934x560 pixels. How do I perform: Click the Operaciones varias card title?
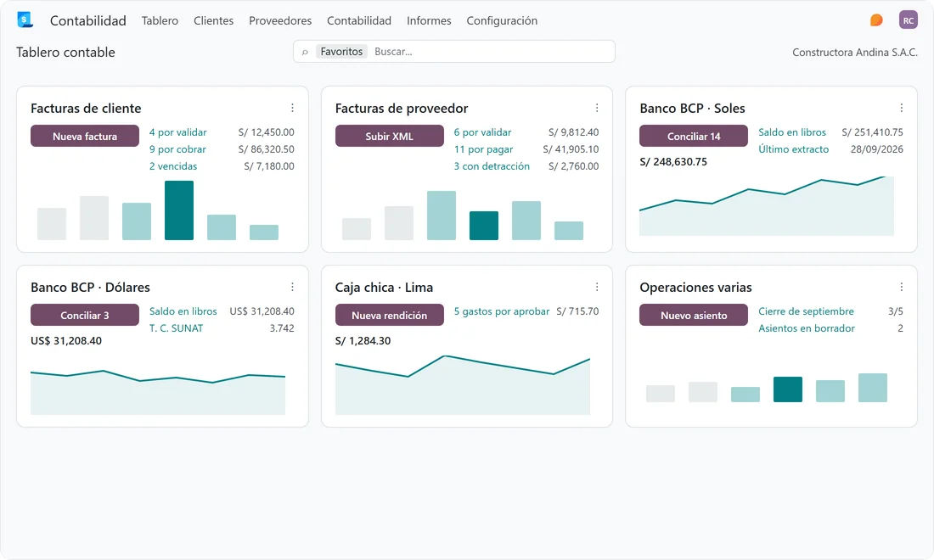tap(695, 288)
